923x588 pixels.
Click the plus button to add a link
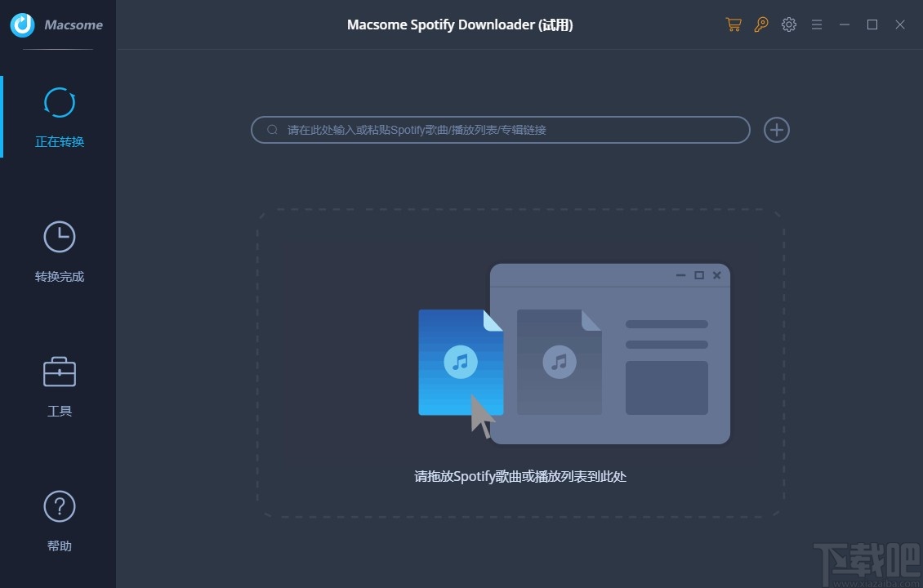pyautogui.click(x=776, y=130)
